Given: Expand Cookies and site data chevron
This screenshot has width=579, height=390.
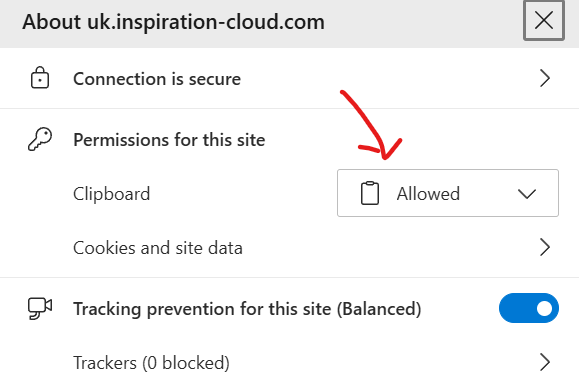Looking at the screenshot, I should [545, 247].
